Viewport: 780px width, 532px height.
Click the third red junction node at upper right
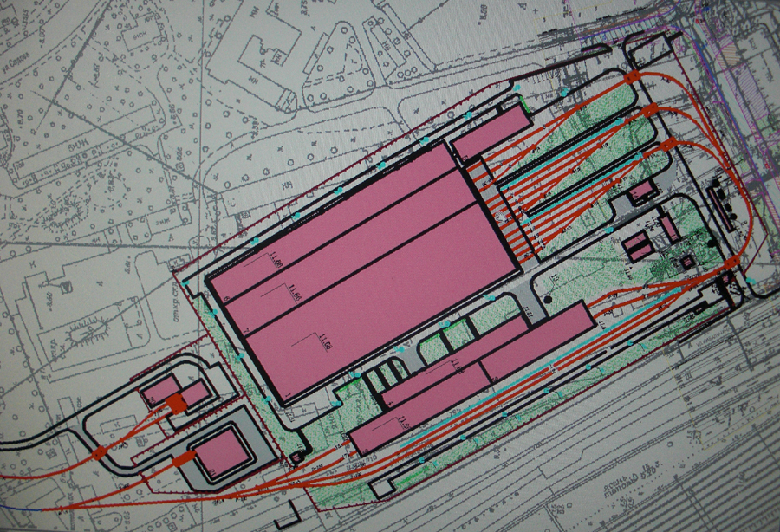click(x=666, y=146)
